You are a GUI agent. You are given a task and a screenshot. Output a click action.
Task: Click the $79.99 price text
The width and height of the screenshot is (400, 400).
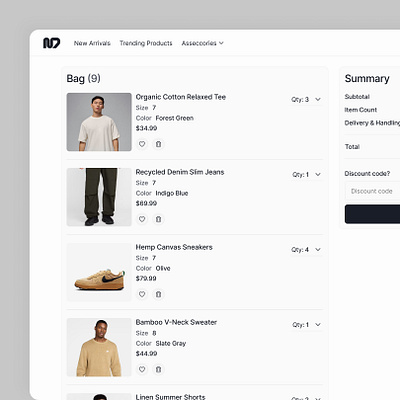tap(146, 278)
